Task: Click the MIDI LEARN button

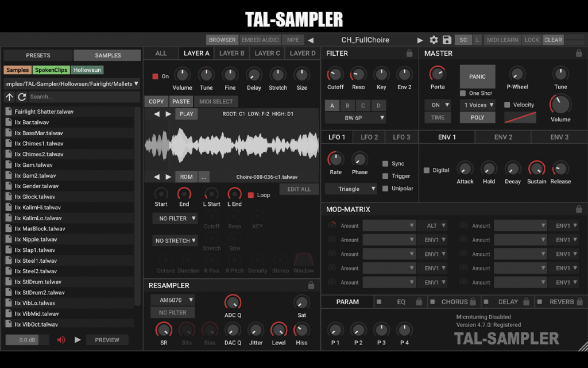Action: coord(502,40)
